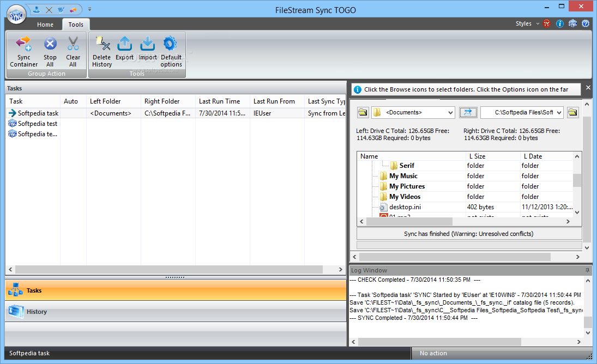597x364 pixels.
Task: Click the file list vertical scrollbar down arrow
Action: click(577, 212)
